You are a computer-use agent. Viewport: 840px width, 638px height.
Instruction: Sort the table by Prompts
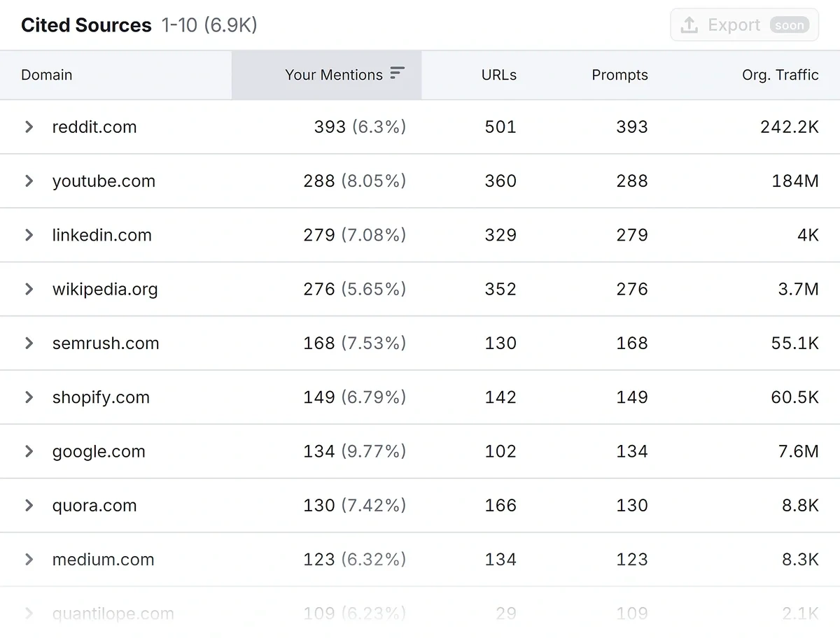619,75
